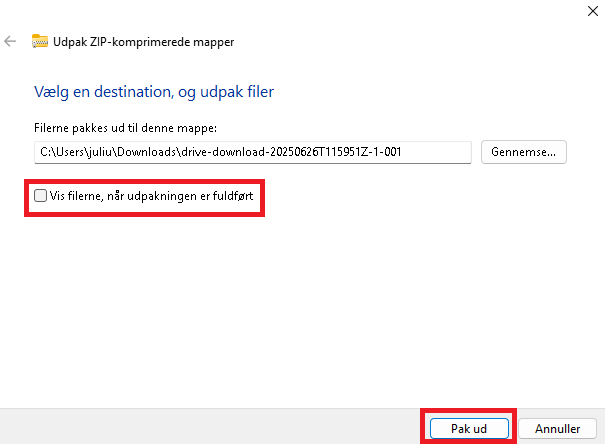Open folder browser with 'Gennemse...' button
605x444 pixels.
[524, 152]
